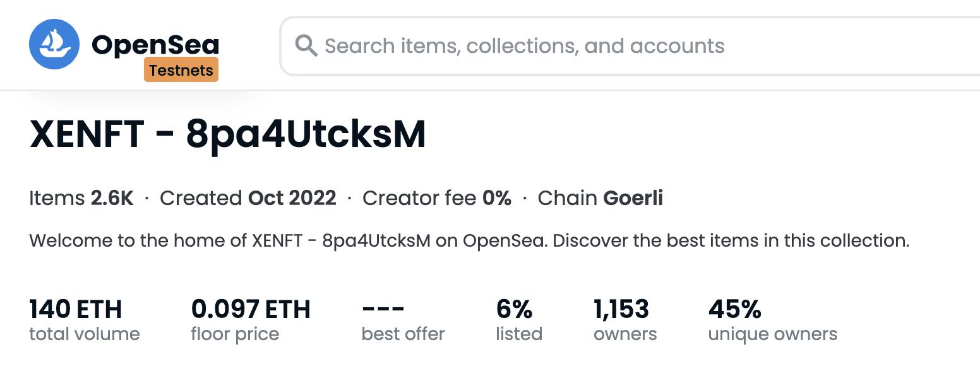This screenshot has height=376, width=980.
Task: Click the search icon inside the search bar
Action: coord(307,45)
